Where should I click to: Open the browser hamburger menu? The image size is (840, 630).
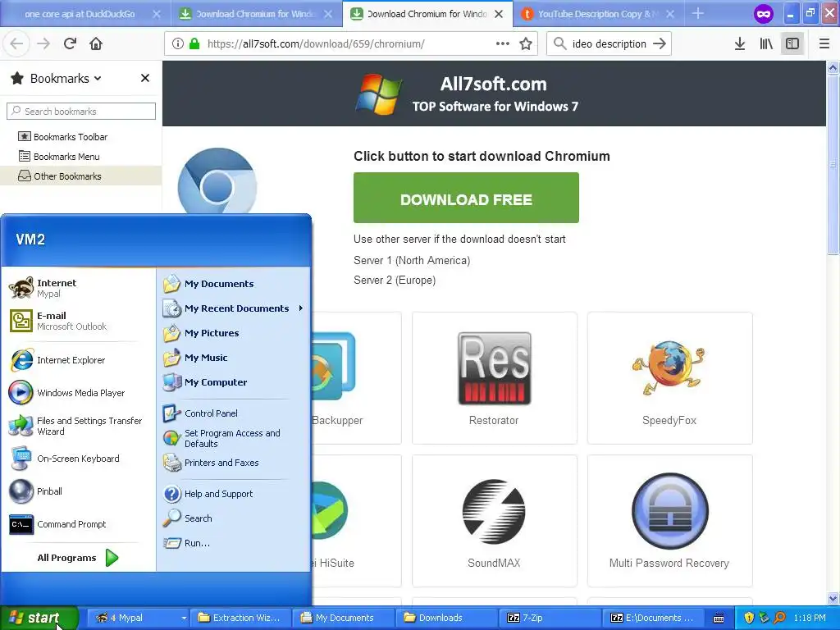pyautogui.click(x=824, y=44)
